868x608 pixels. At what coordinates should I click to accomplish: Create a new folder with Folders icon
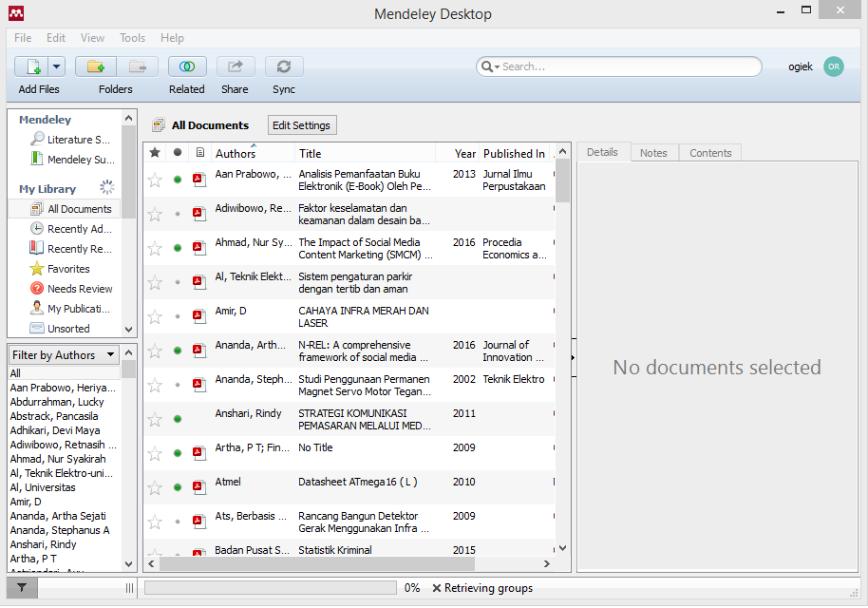[96, 67]
